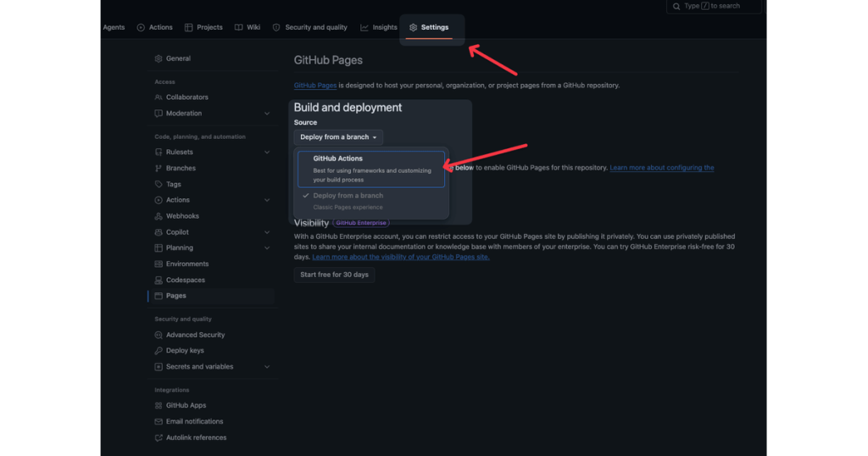
Task: Click the Codespaces icon
Action: pos(159,280)
